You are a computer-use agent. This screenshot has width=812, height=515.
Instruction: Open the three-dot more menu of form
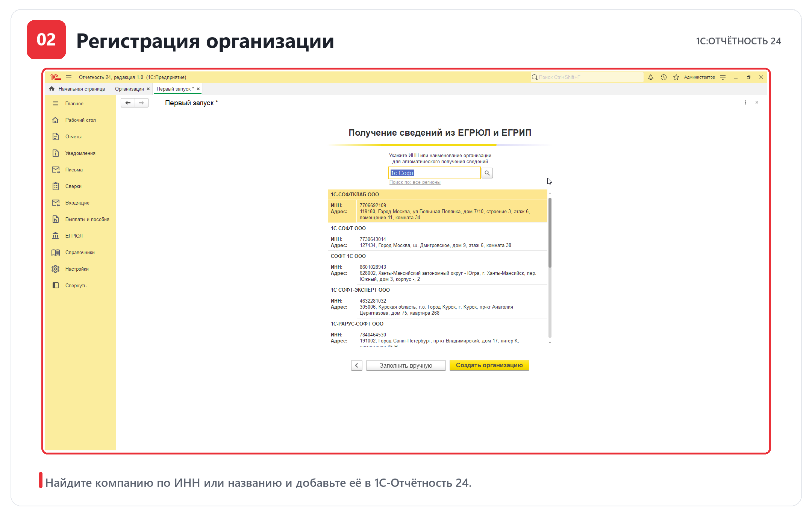(x=745, y=103)
